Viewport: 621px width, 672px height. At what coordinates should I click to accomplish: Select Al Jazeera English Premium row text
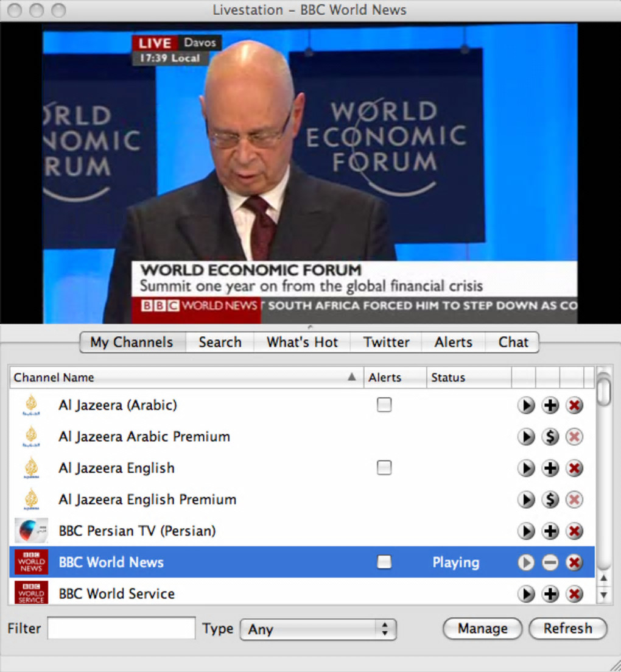147,500
